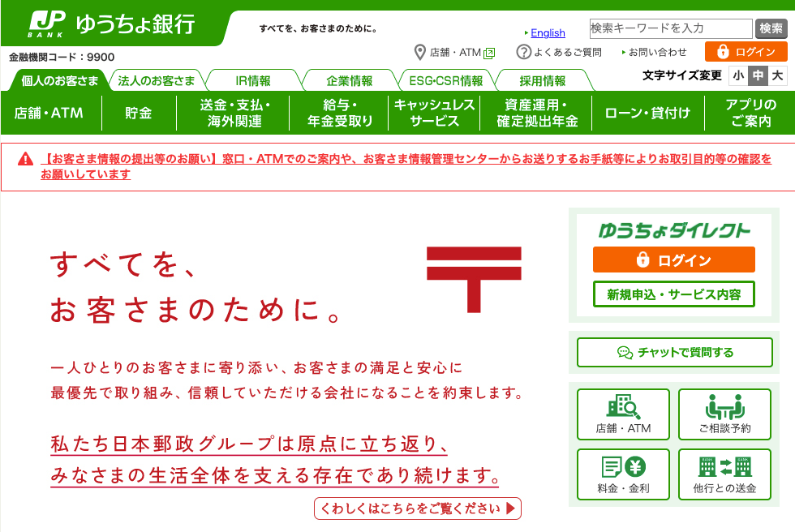Image resolution: width=795 pixels, height=532 pixels.
Task: Click the red postal mark symbol
Action: pos(474,279)
